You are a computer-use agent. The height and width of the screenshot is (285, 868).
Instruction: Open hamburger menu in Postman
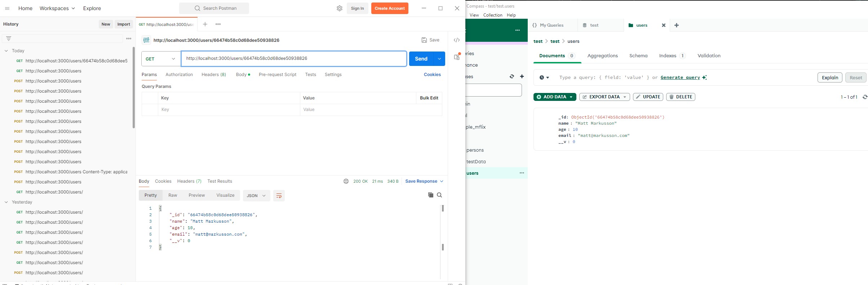[x=7, y=8]
